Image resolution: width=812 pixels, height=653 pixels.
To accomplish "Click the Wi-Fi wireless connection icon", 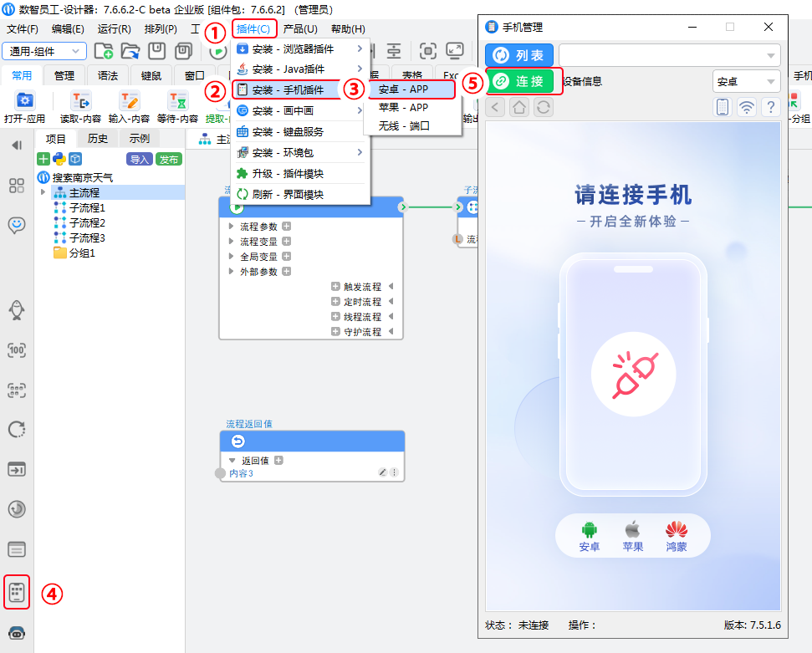I will pos(747,107).
